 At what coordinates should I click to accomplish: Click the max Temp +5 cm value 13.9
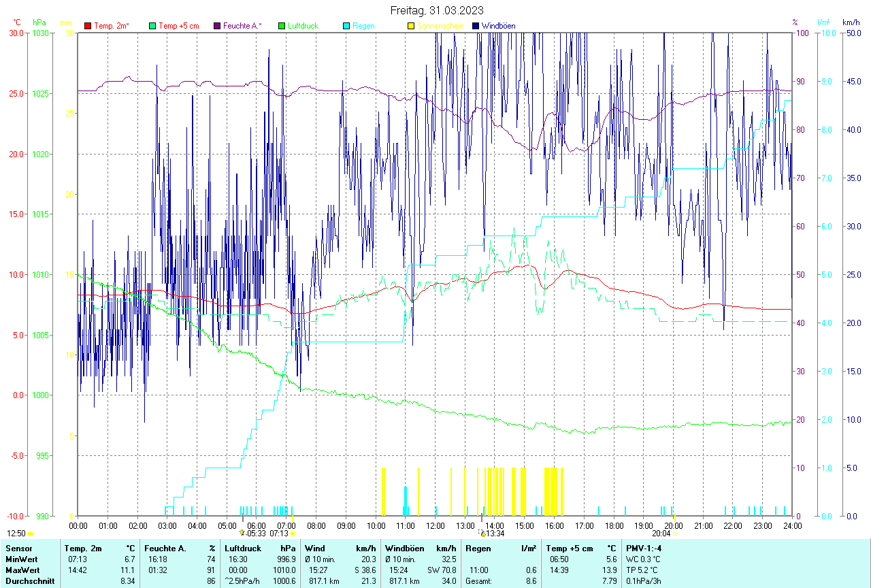(609, 570)
